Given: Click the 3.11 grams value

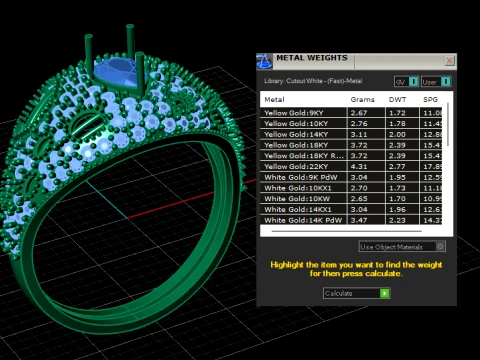Looking at the screenshot, I should (x=359, y=134).
